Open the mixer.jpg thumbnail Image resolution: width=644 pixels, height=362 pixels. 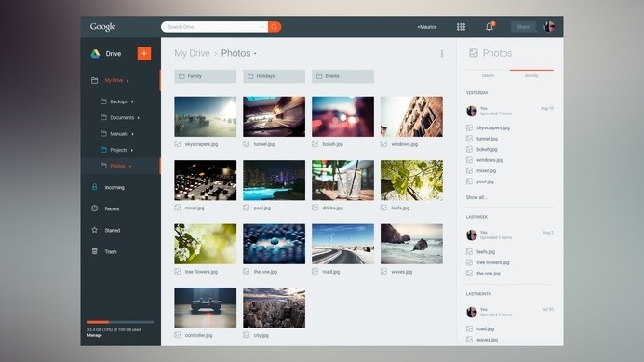pyautogui.click(x=206, y=180)
